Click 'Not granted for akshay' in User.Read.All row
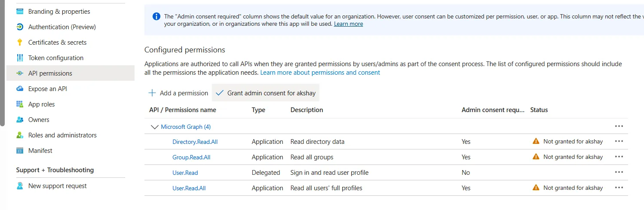 [573, 188]
